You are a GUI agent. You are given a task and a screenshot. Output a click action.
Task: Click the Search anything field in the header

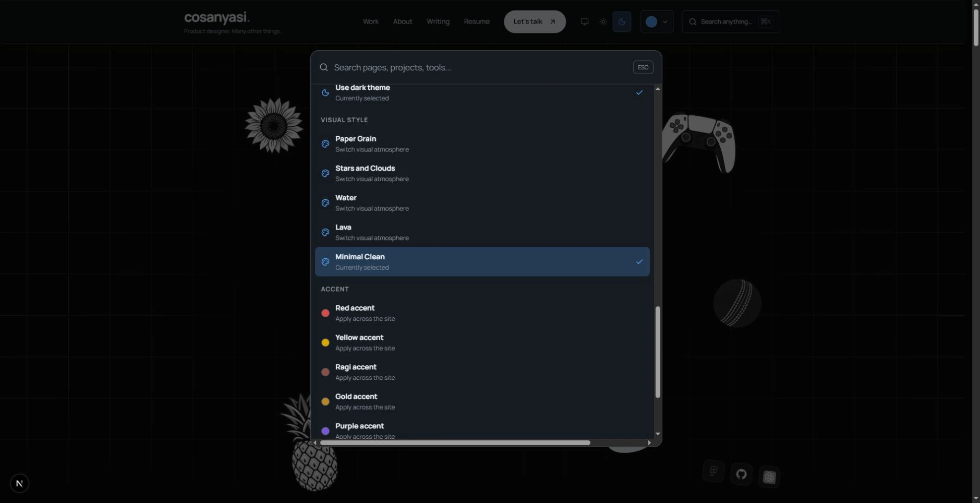pyautogui.click(x=730, y=21)
